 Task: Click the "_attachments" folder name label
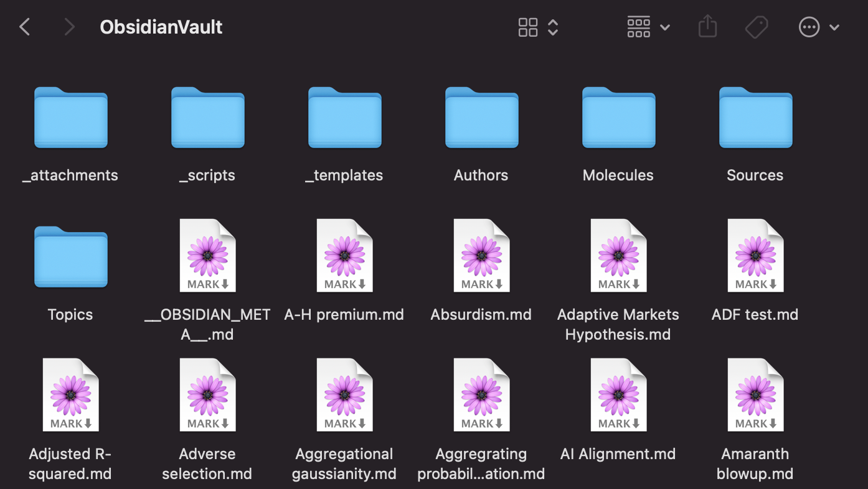tap(70, 175)
